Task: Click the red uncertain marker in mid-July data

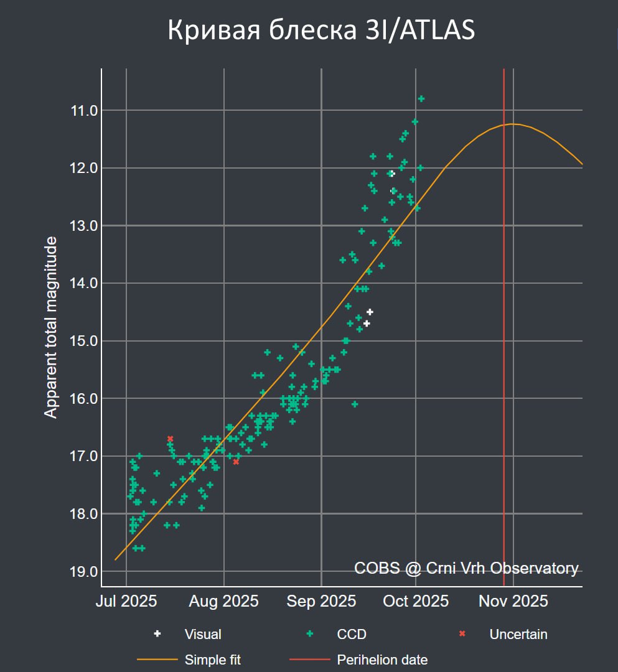Action: pyautogui.click(x=170, y=439)
